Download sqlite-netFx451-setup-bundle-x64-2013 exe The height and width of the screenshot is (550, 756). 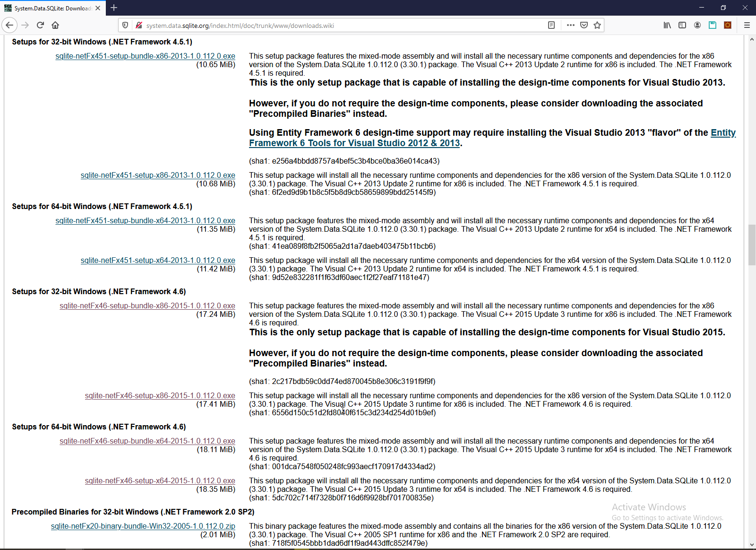point(145,221)
